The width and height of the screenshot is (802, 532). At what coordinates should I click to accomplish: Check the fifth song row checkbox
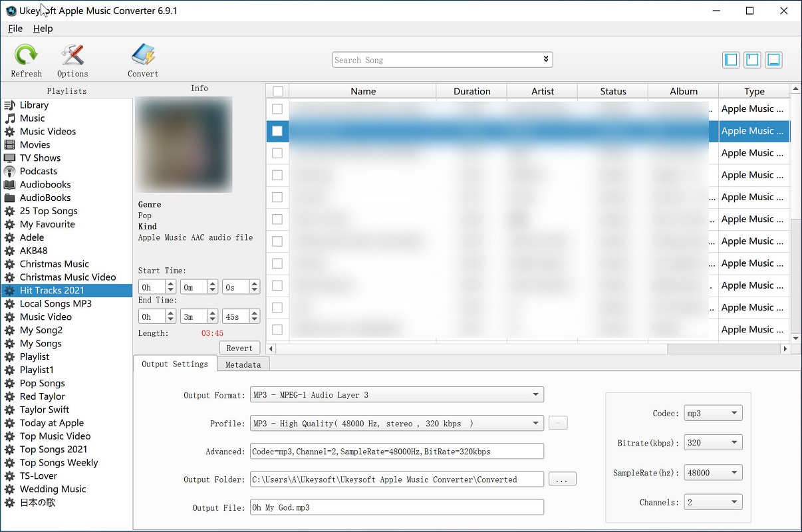[x=277, y=197]
